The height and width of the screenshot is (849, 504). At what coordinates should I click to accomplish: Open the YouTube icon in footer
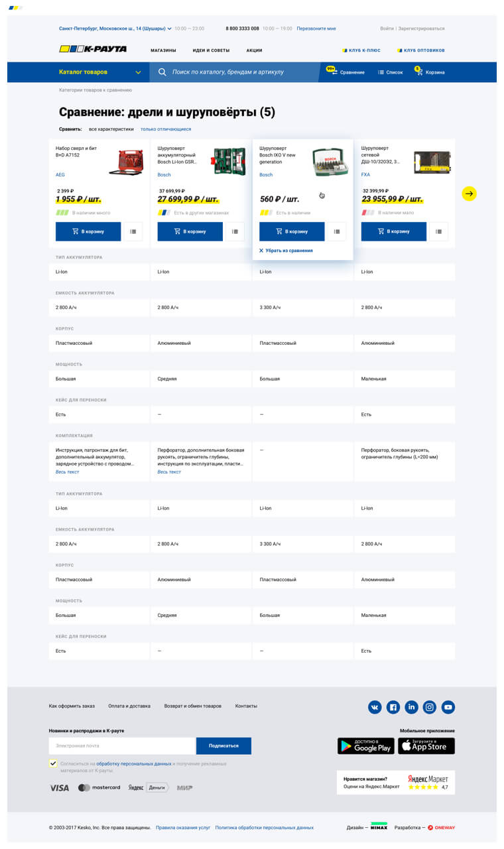(x=448, y=707)
